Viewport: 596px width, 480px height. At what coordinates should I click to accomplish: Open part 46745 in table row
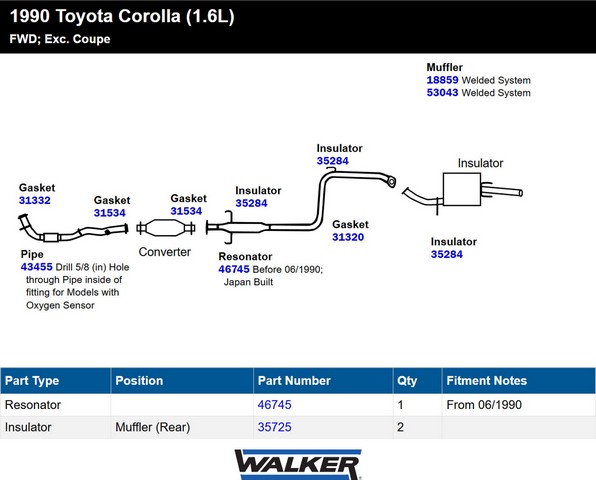point(274,405)
